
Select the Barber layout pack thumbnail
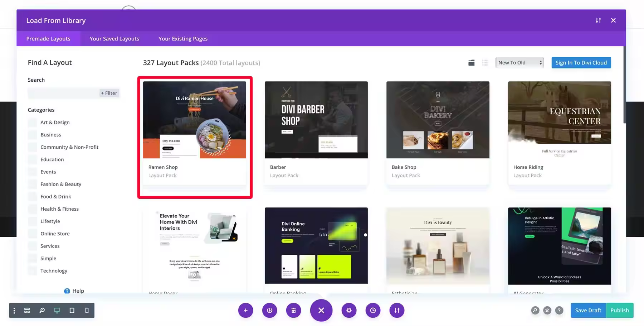click(x=316, y=120)
